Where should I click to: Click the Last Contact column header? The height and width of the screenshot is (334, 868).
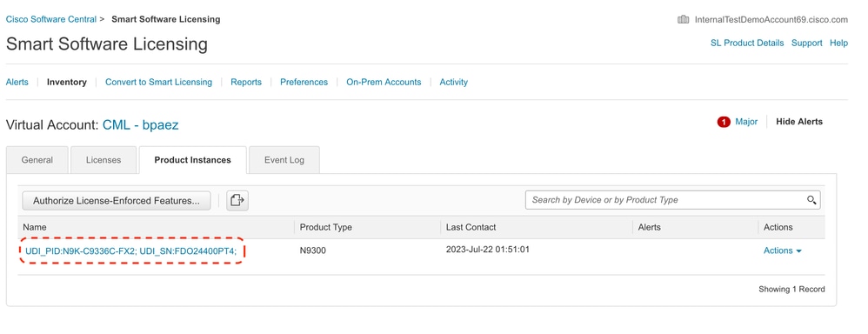pos(471,227)
